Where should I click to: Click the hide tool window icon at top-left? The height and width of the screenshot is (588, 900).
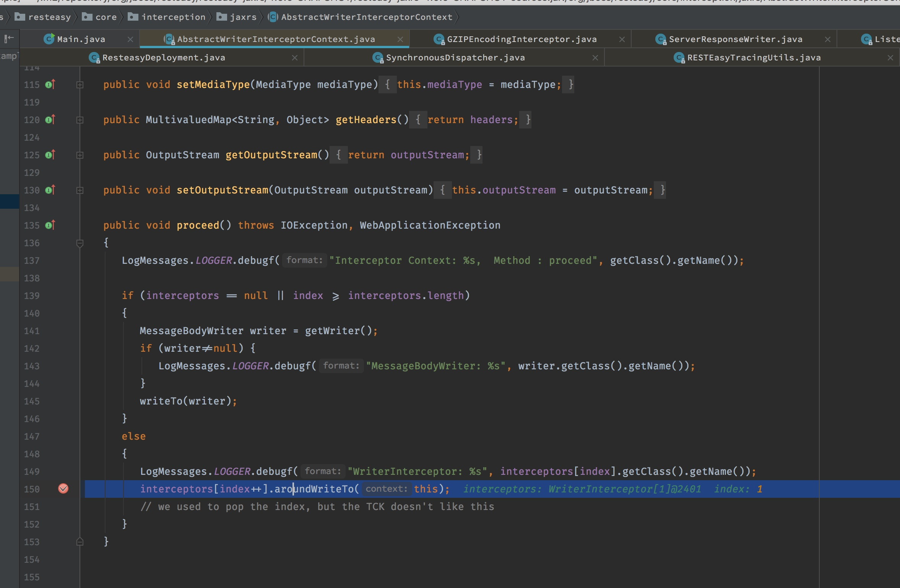point(9,38)
